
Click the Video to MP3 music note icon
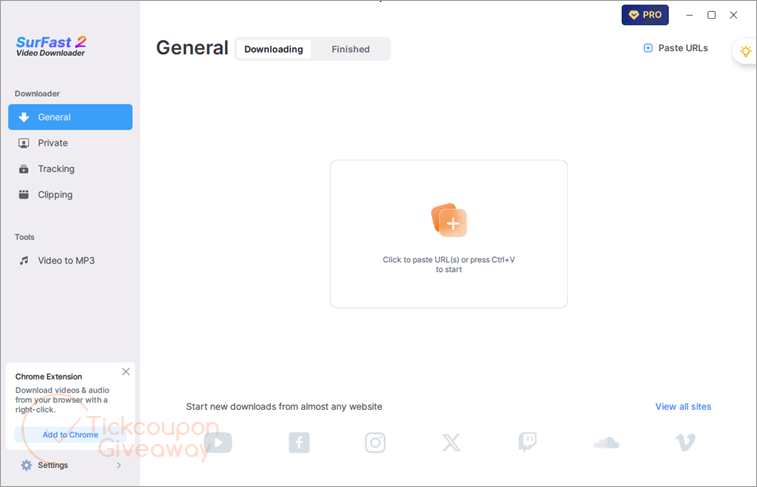24,261
